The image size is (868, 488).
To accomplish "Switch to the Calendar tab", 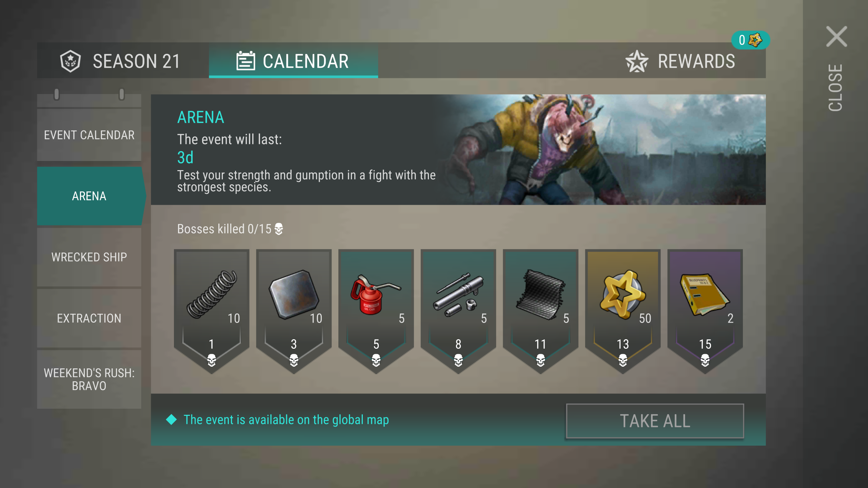I will tap(293, 60).
